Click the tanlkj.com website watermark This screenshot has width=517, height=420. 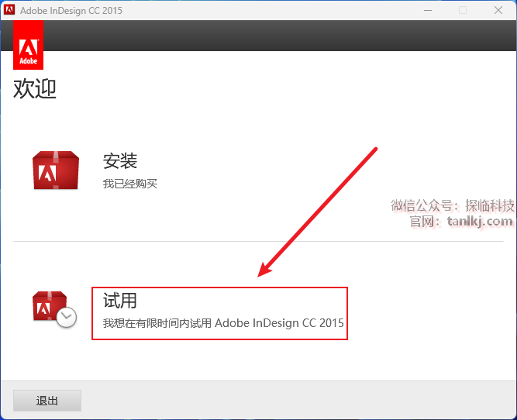[x=480, y=222]
